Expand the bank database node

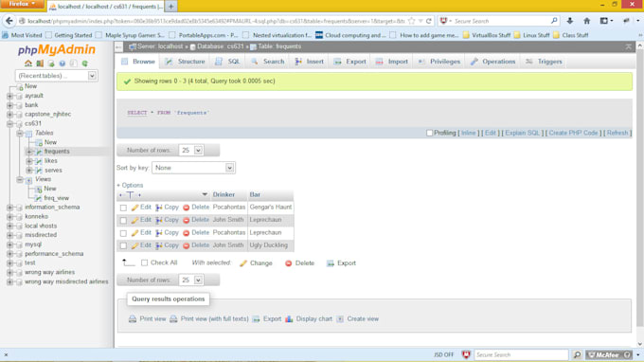point(9,105)
